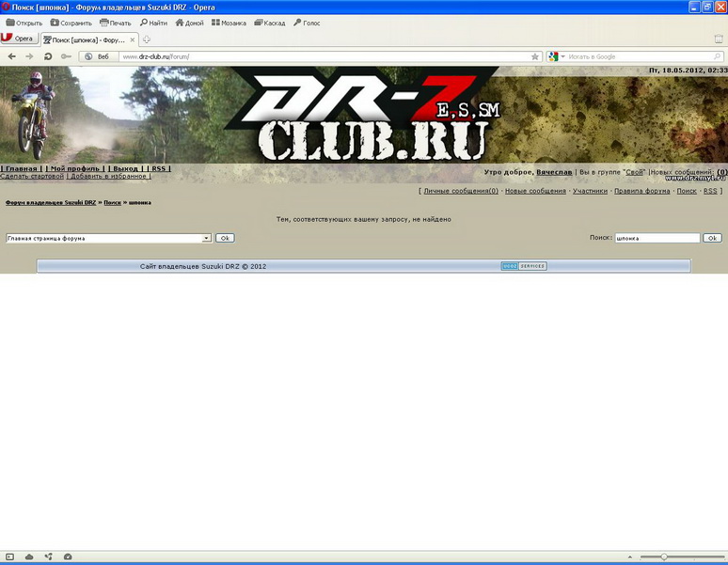Arrange windows with Каскад
Viewport: 728px width, 565px height.
pyautogui.click(x=270, y=23)
